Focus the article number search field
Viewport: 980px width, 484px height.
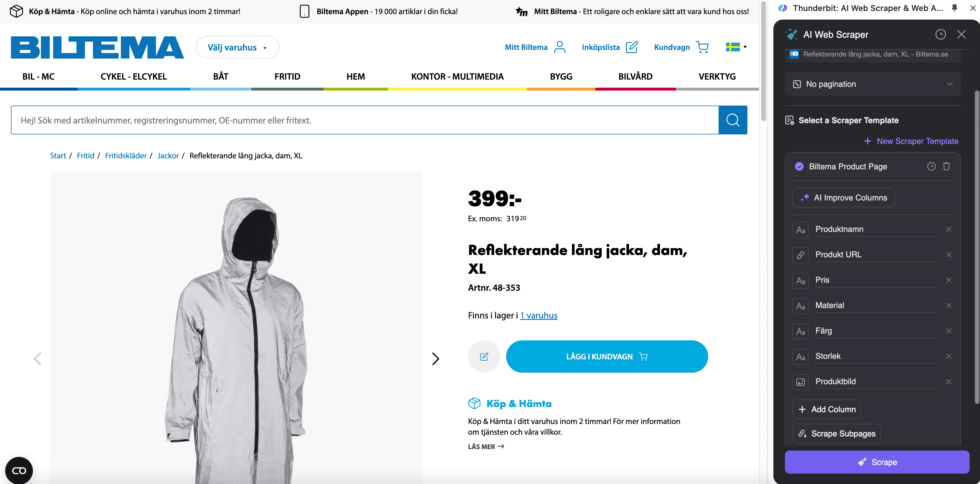pyautogui.click(x=364, y=120)
